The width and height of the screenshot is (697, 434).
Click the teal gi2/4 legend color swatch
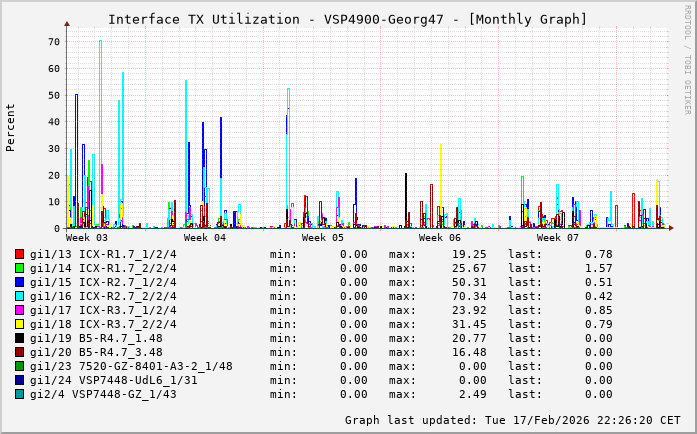tap(20, 394)
